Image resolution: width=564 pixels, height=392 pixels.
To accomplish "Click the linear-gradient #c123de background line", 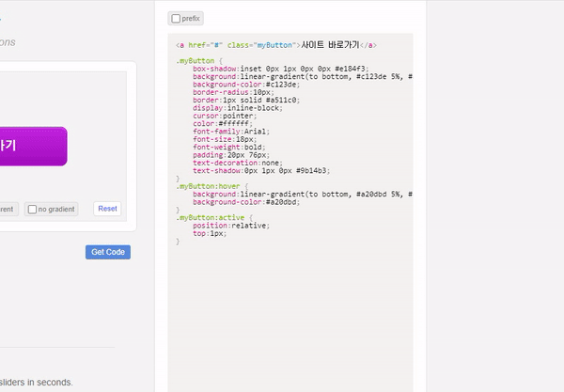I will click(303, 76).
